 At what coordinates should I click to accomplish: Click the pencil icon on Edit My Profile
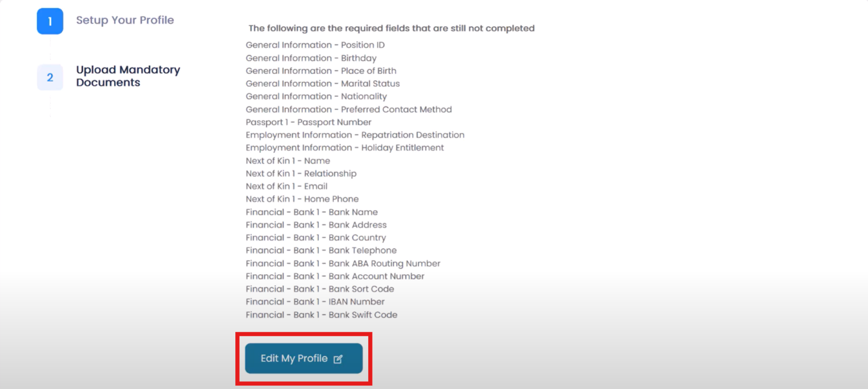[338, 359]
